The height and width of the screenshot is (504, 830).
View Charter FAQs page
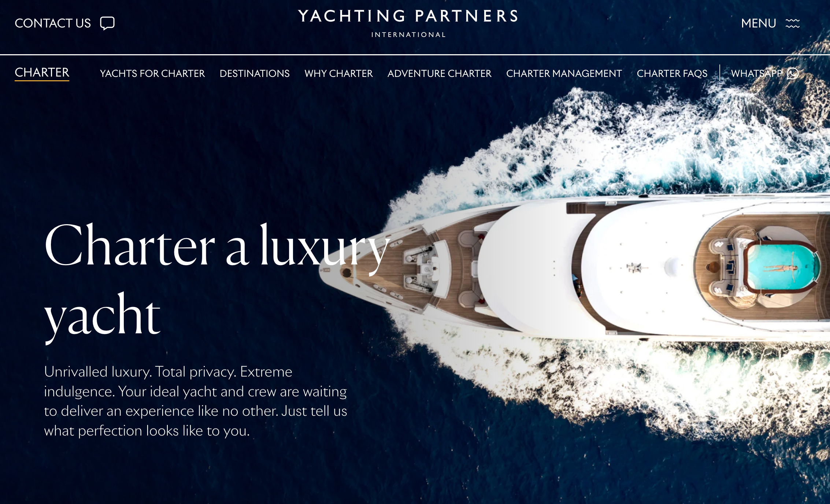(x=672, y=74)
